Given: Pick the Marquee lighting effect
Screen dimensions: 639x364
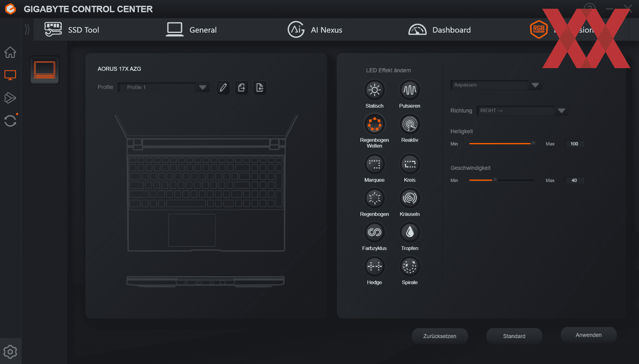Looking at the screenshot, I should [374, 164].
